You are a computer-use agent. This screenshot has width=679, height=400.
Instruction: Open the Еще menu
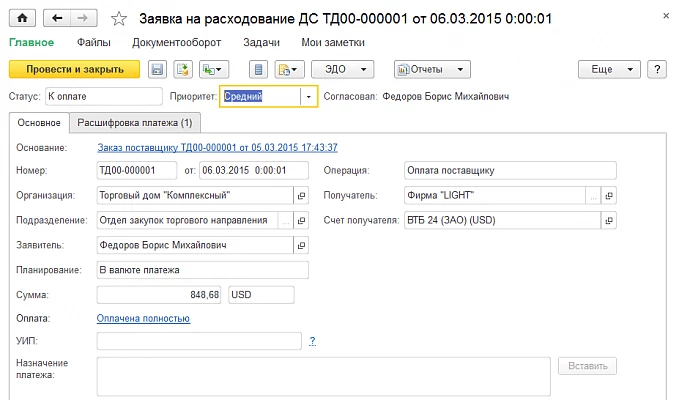609,69
